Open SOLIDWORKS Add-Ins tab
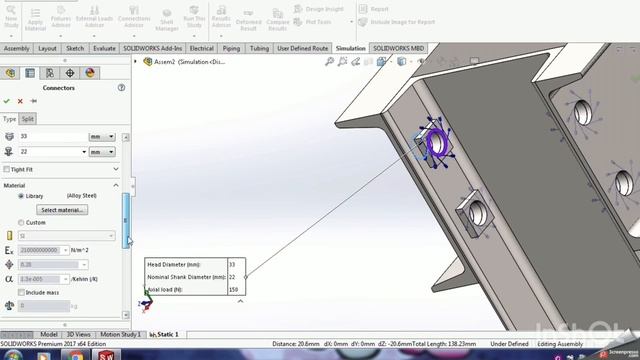The height and width of the screenshot is (360, 640). pyautogui.click(x=152, y=48)
